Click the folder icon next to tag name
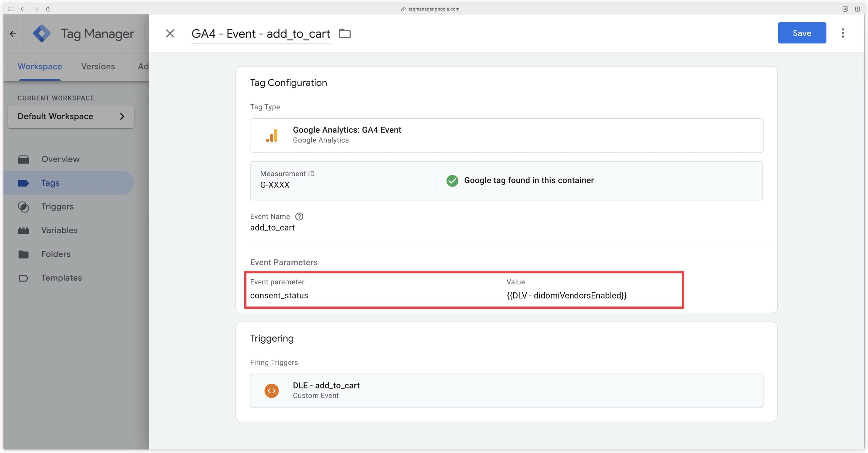Viewport: 868px width, 453px height. point(345,33)
